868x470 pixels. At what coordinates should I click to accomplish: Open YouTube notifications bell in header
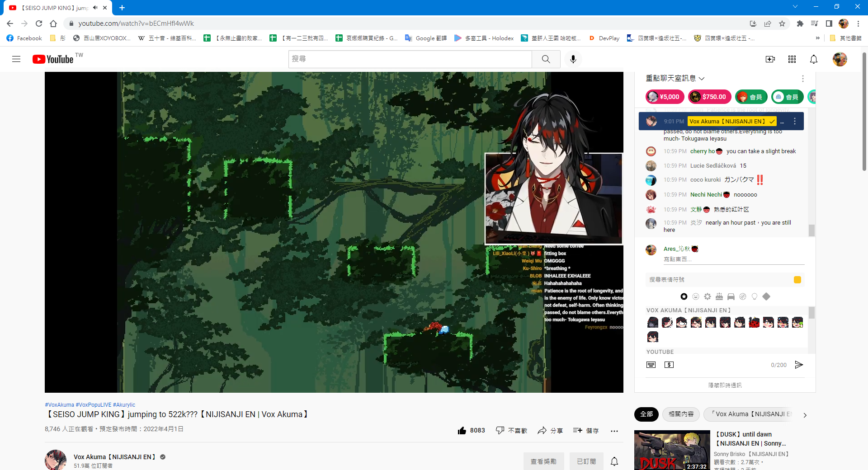(x=814, y=59)
